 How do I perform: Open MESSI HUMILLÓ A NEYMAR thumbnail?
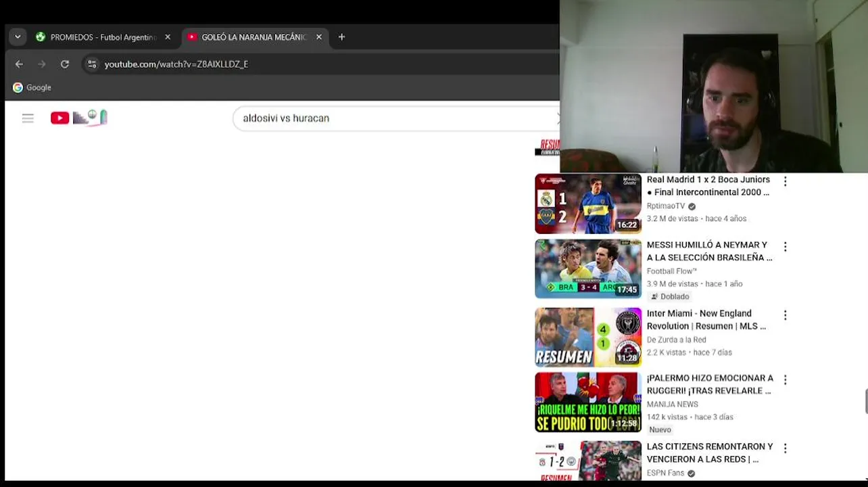588,269
